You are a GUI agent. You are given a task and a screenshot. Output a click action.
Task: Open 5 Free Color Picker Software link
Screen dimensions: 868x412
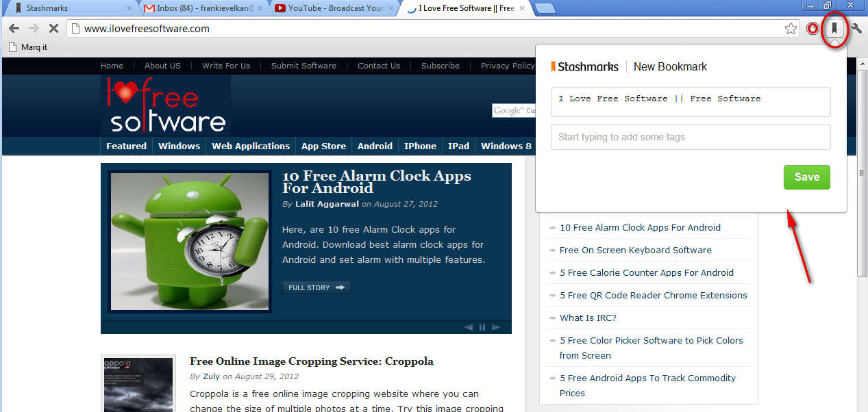tap(652, 348)
